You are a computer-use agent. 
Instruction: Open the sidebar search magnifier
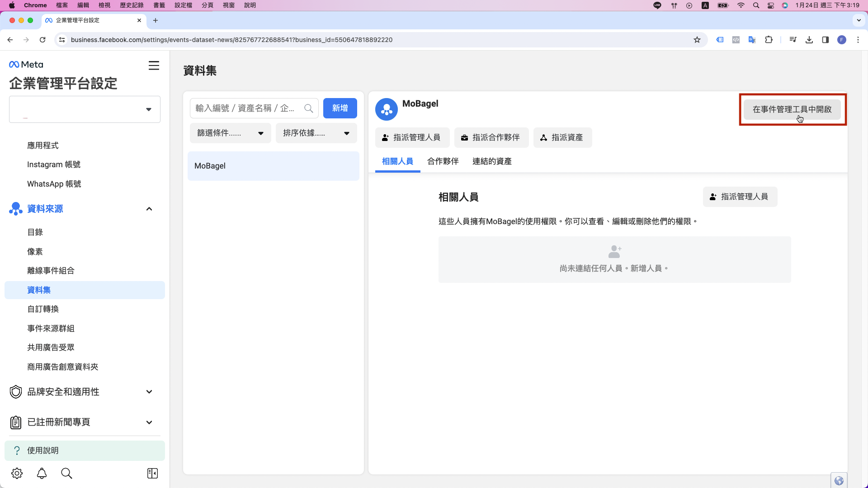click(x=66, y=473)
